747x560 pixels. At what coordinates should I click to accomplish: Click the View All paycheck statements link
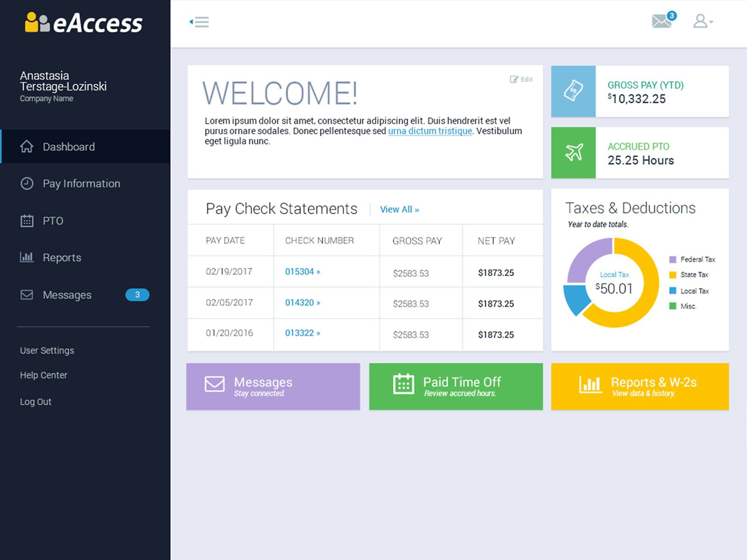click(399, 210)
